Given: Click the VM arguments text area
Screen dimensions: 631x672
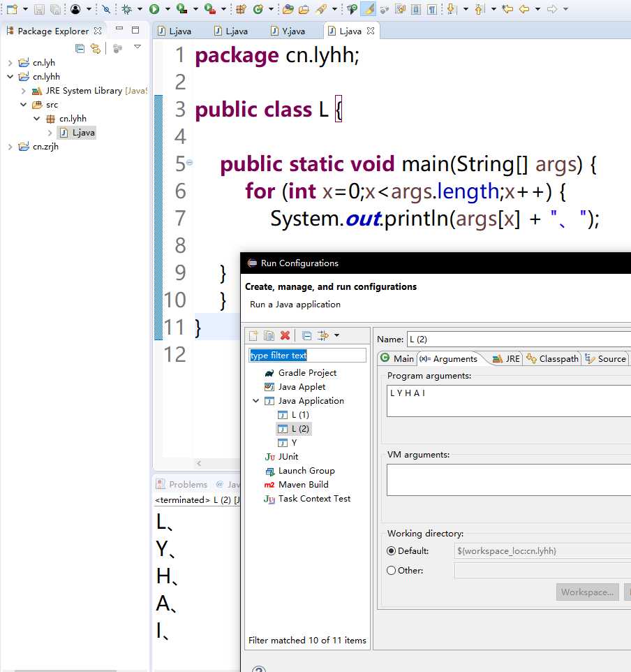Looking at the screenshot, I should coord(509,480).
